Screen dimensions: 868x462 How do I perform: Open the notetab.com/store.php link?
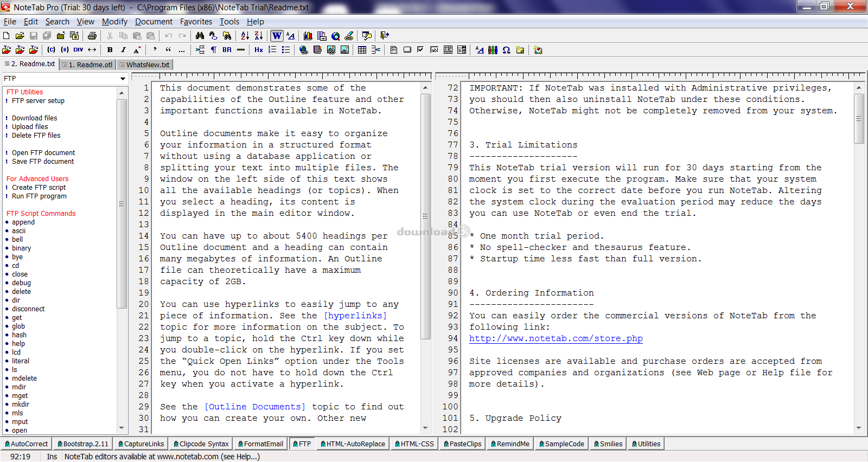coord(556,338)
